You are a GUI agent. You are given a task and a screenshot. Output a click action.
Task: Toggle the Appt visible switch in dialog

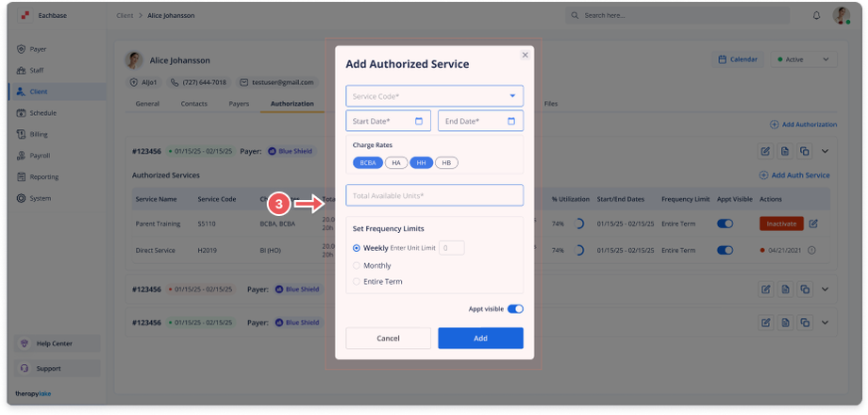[515, 308]
